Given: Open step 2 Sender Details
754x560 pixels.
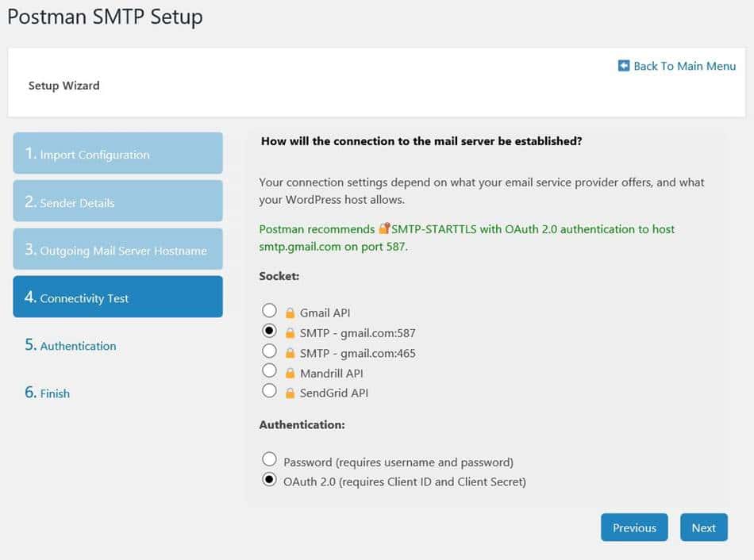Looking at the screenshot, I should click(x=117, y=201).
